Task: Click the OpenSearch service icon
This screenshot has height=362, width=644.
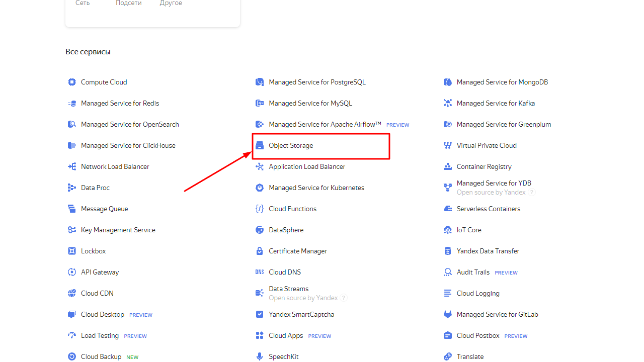Action: [x=72, y=124]
